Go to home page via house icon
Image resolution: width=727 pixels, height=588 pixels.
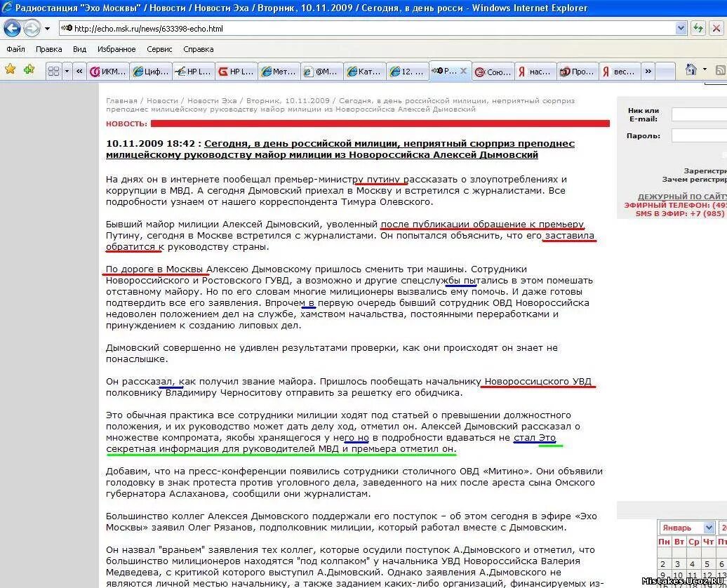(691, 69)
